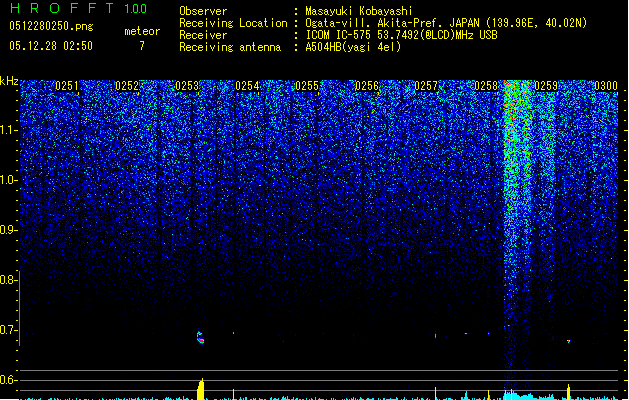
Task: Click antenna value A504HB(yagi 4el)
Action: tap(353, 47)
